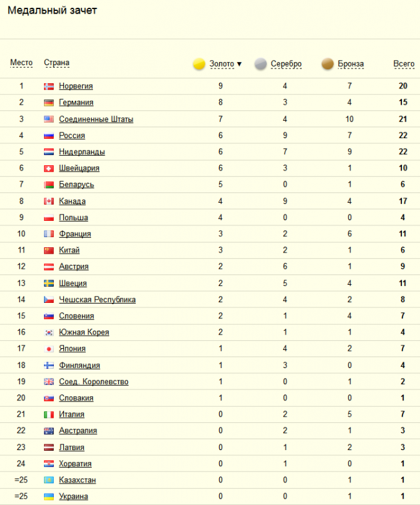Viewport: 420px width, 505px height.
Task: Open the Соед. Королевство link
Action: tap(94, 382)
